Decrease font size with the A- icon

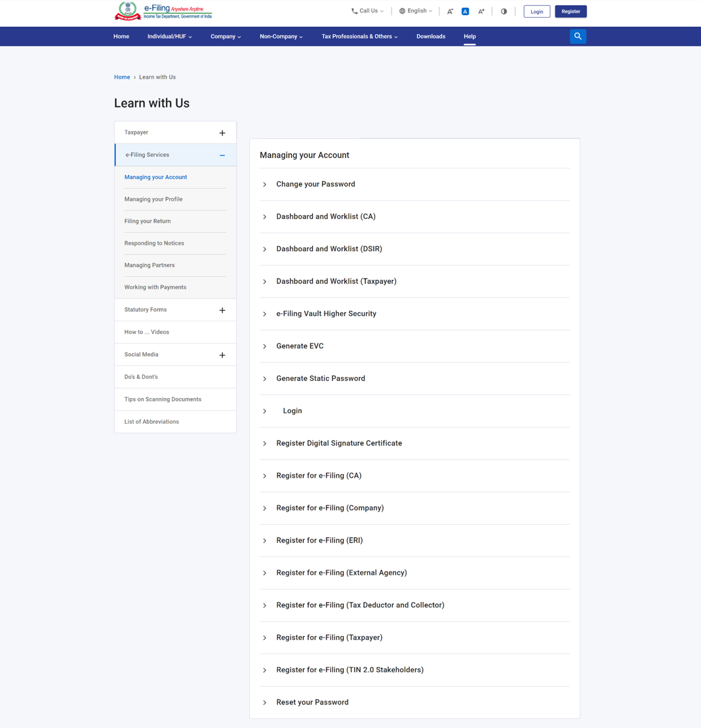point(450,11)
